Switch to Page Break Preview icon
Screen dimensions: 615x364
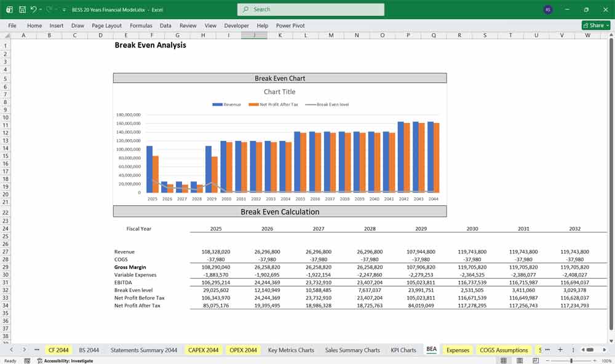point(535,361)
